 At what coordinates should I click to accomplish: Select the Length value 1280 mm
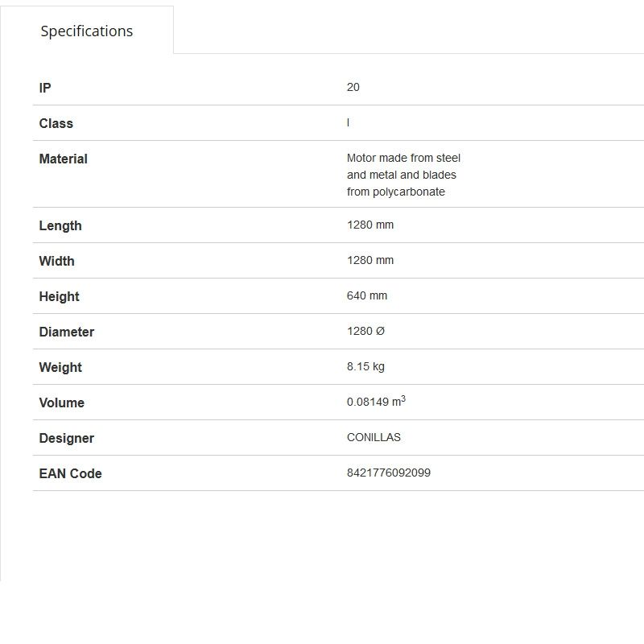click(x=370, y=225)
